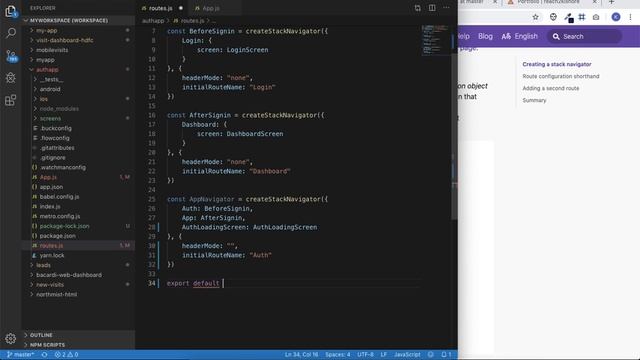Viewport: 640px width, 360px height.
Task: Click the Synchronize Changes icon in the status bar
Action: pyautogui.click(x=44, y=355)
